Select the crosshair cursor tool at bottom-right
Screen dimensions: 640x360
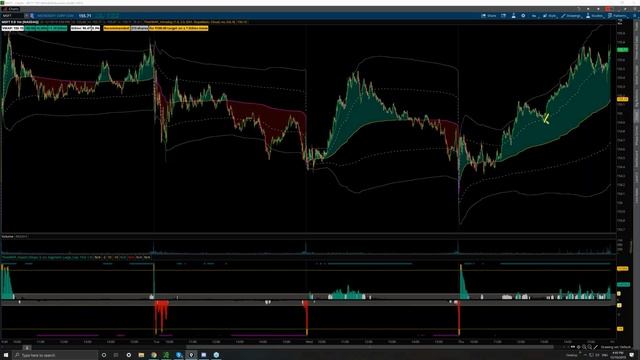pos(578,347)
